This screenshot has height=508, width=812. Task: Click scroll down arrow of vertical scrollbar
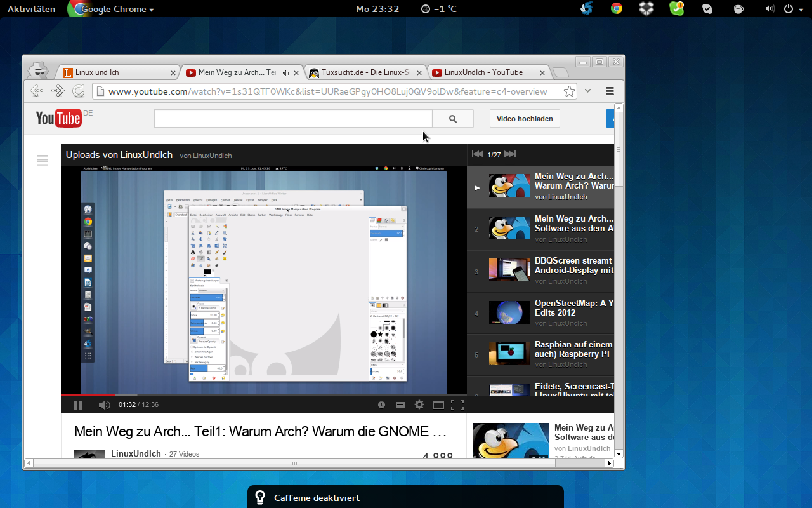(x=619, y=454)
